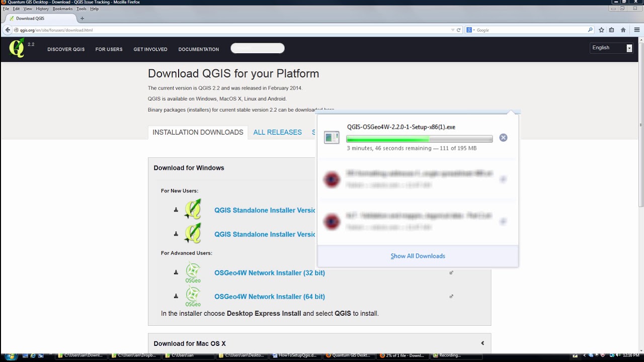
Task: Open a new tab with the plus button
Action: click(82, 19)
